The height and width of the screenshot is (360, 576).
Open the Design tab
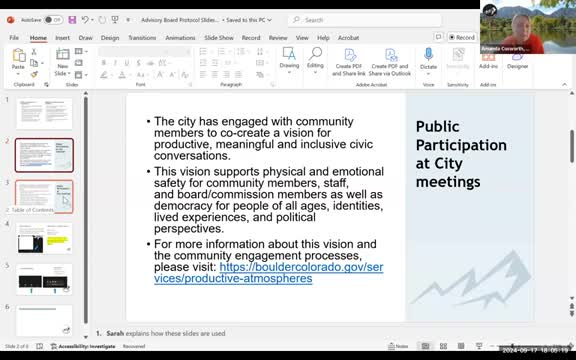tap(110, 37)
